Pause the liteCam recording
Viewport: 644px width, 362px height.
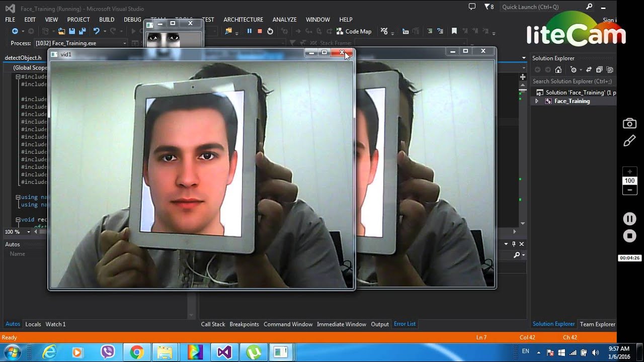point(629,219)
